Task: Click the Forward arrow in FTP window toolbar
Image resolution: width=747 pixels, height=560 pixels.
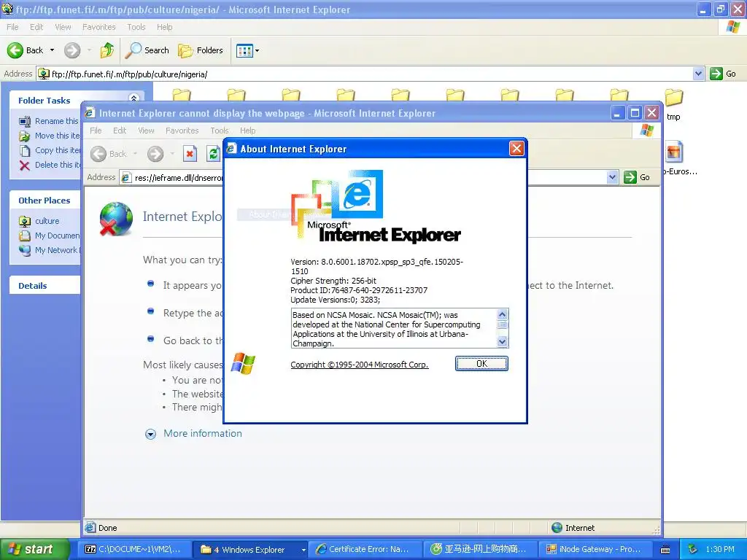Action: tap(72, 50)
